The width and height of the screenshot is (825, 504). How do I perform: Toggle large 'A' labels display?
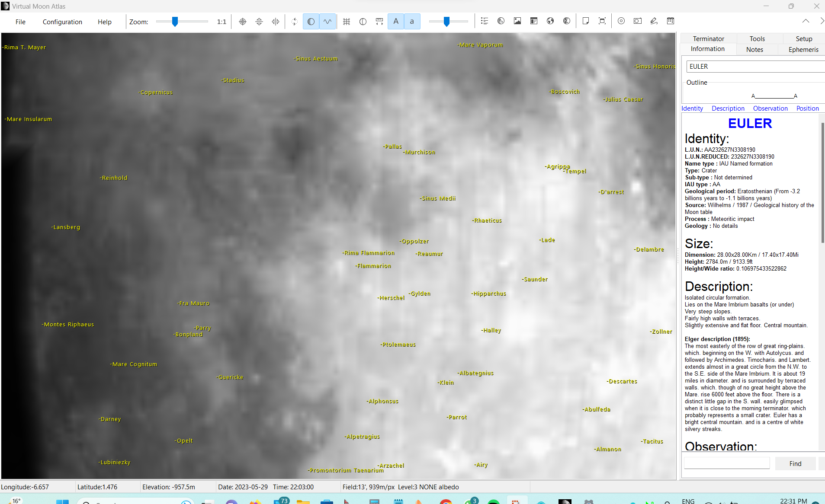396,22
